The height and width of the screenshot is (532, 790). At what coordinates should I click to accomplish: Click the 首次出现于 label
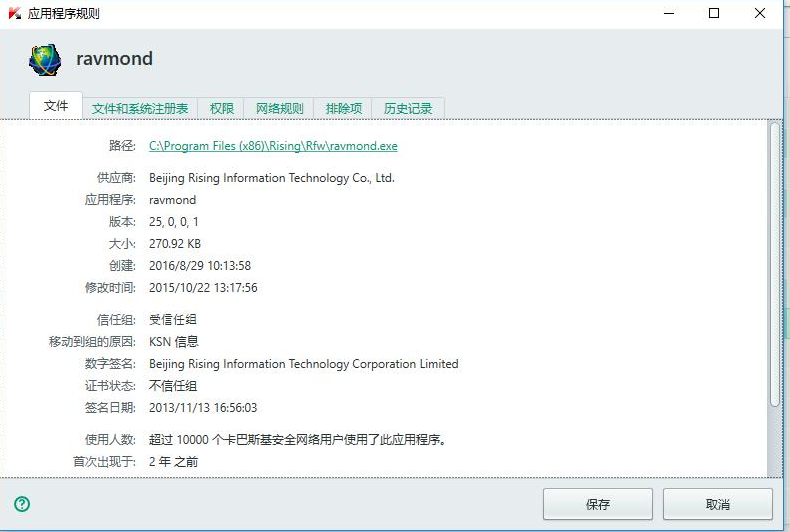[x=104, y=461]
